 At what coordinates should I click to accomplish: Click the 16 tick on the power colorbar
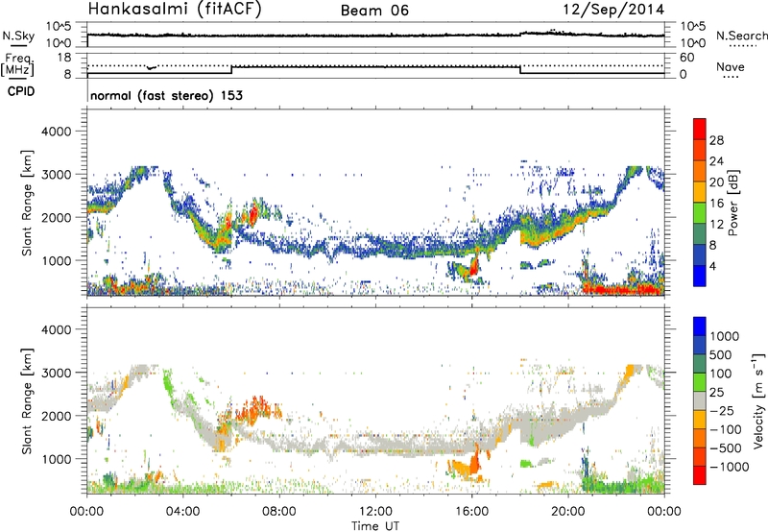[716, 204]
